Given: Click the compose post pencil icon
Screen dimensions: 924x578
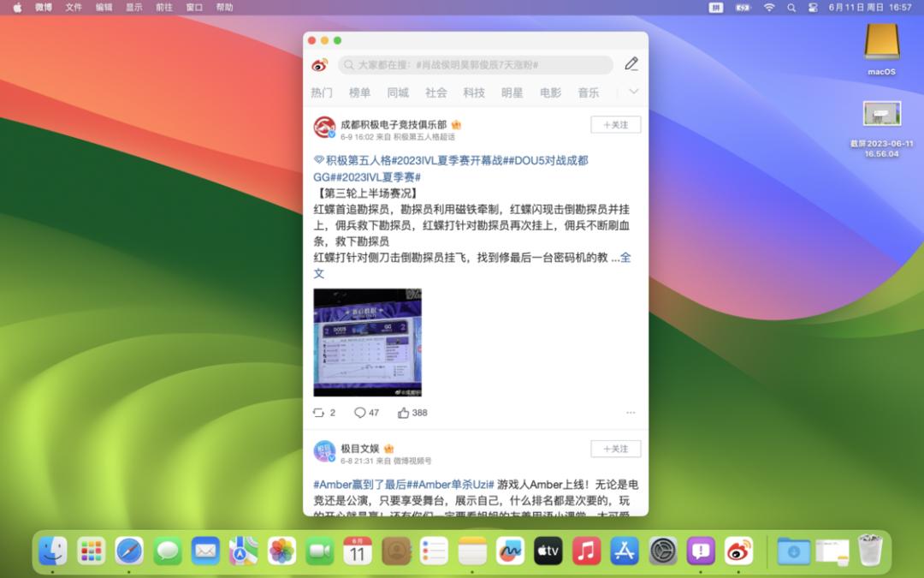Looking at the screenshot, I should point(631,63).
